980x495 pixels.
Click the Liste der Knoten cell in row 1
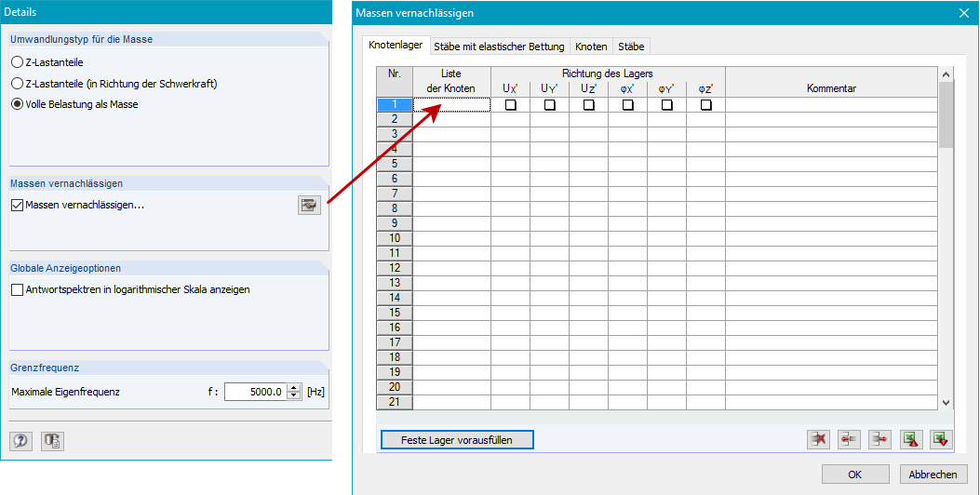pos(452,105)
